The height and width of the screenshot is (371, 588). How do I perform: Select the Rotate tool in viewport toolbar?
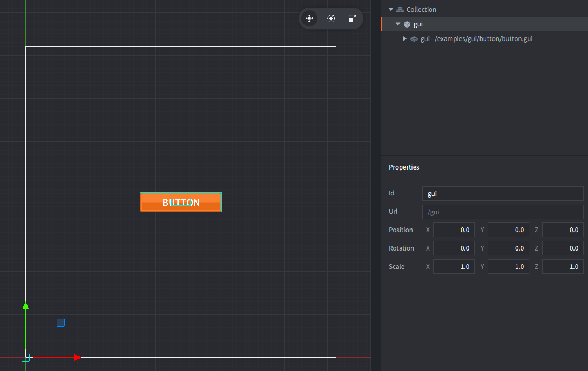point(331,18)
